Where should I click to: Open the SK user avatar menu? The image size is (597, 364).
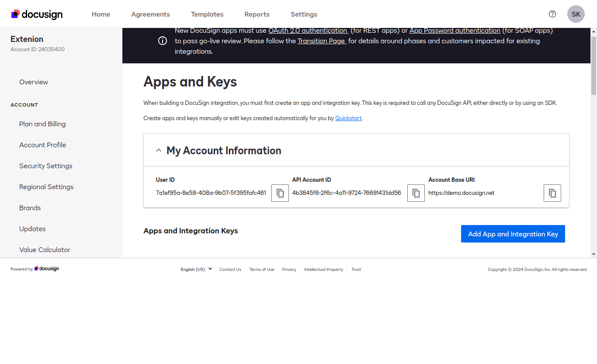576,14
